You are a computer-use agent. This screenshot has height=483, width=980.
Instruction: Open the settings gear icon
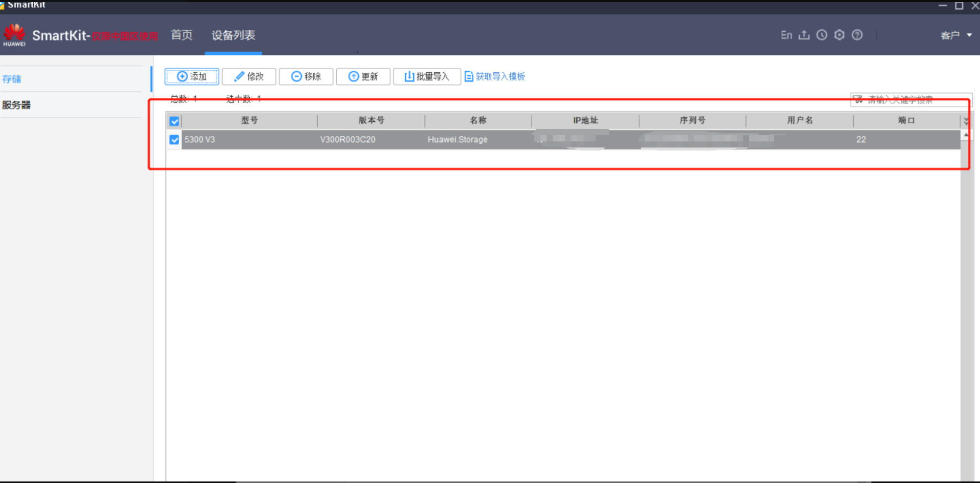[839, 35]
